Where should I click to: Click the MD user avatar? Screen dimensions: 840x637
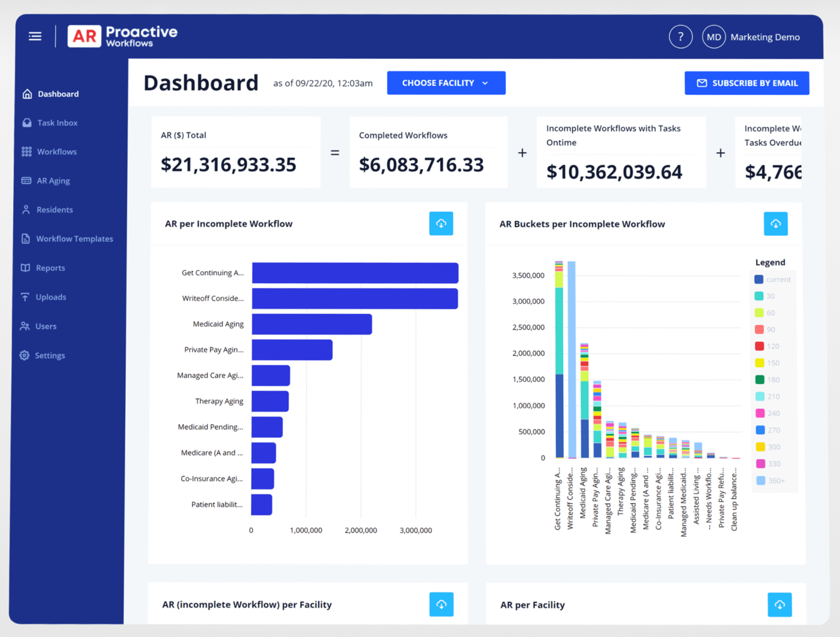click(713, 37)
